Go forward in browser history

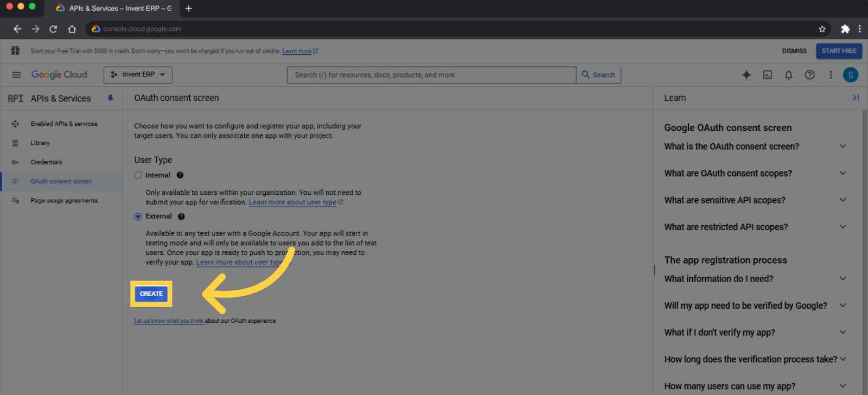35,29
